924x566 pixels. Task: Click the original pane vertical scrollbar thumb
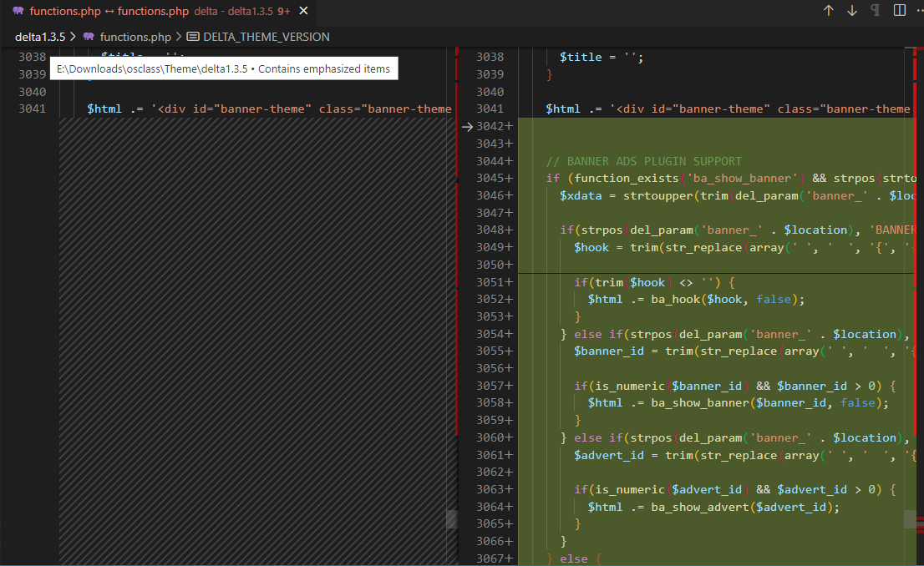452,519
